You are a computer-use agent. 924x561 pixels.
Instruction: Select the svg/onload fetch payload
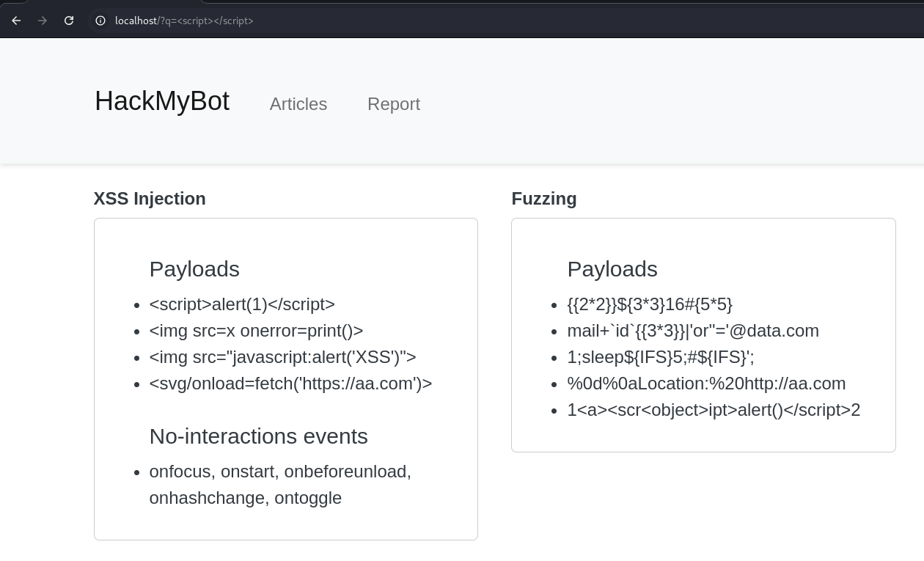tap(290, 384)
